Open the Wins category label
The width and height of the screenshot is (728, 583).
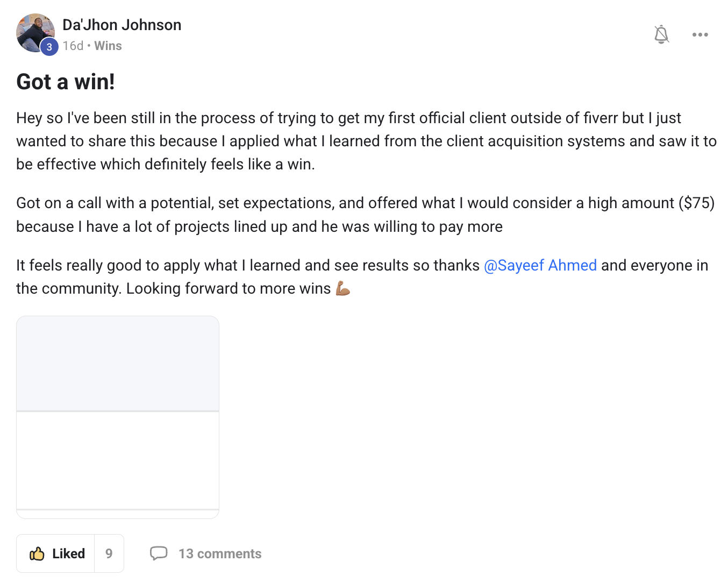click(108, 46)
